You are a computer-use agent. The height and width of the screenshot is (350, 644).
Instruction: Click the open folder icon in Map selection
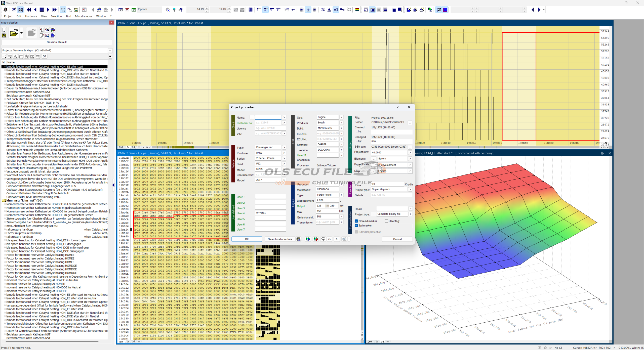pos(14,33)
